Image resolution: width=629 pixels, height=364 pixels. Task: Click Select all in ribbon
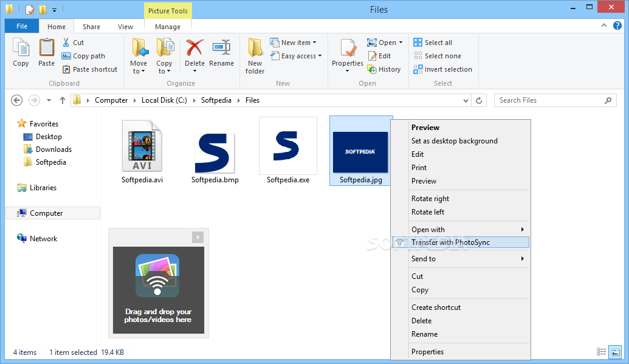click(433, 42)
